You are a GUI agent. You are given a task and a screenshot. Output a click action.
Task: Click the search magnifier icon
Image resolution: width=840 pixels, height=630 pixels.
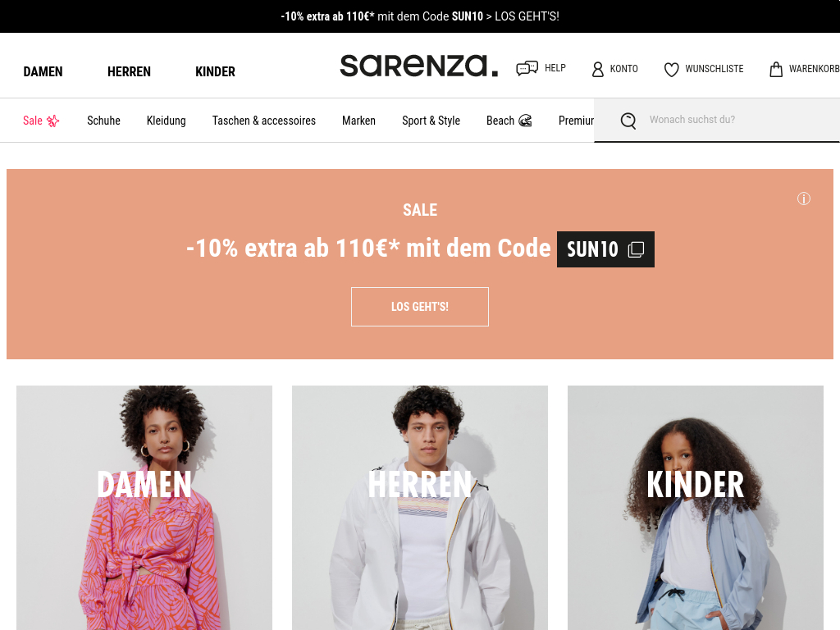coord(628,121)
